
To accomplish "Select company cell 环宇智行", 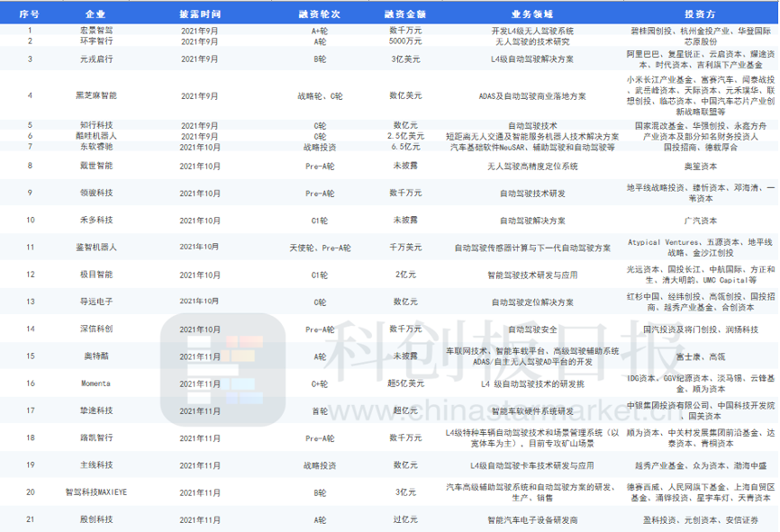I will click(96, 41).
